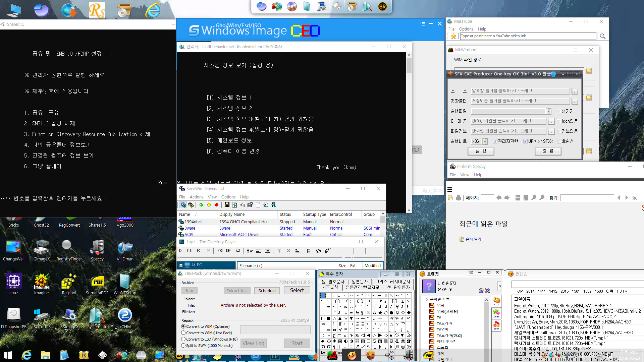Click Play button in 1by1 player
Screen dimensions: 644x362
click(180, 251)
